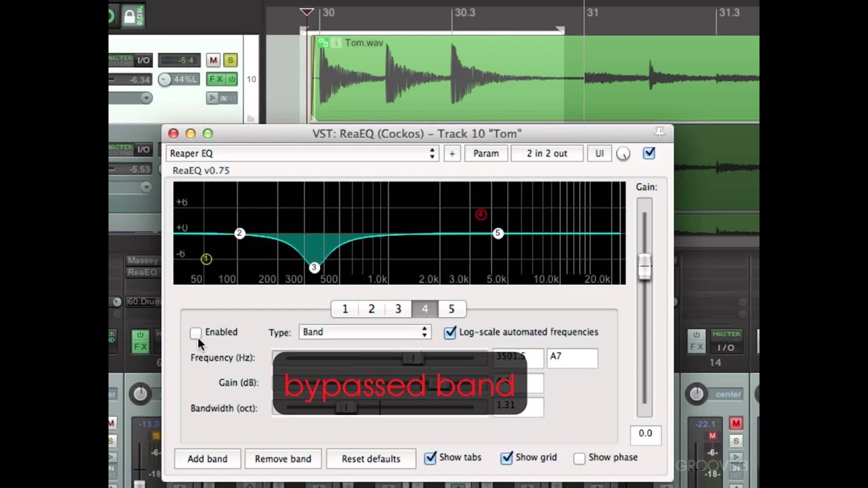This screenshot has width=868, height=488.
Task: Click the Tom.wav item lock icon
Action: [x=323, y=43]
